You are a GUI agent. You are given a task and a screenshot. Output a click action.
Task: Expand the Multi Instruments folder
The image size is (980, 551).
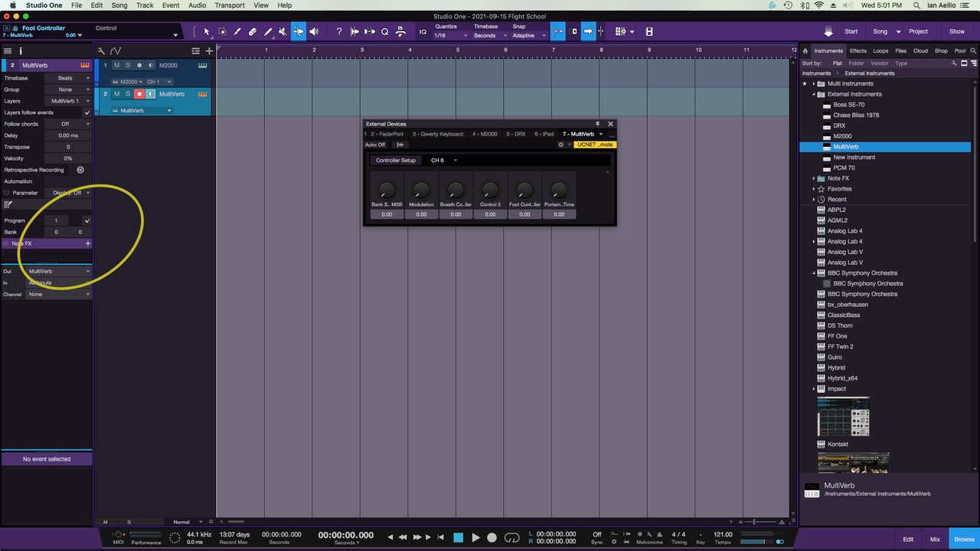point(813,83)
